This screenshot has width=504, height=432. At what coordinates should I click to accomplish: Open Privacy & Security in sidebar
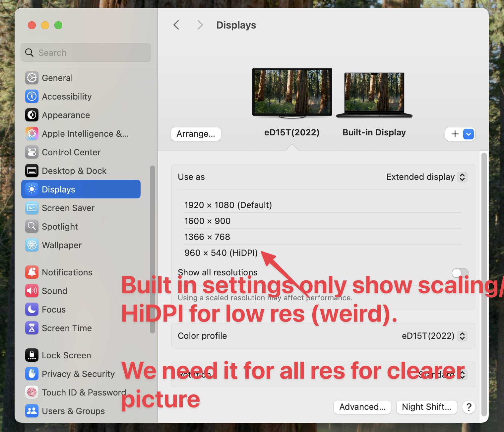[78, 374]
